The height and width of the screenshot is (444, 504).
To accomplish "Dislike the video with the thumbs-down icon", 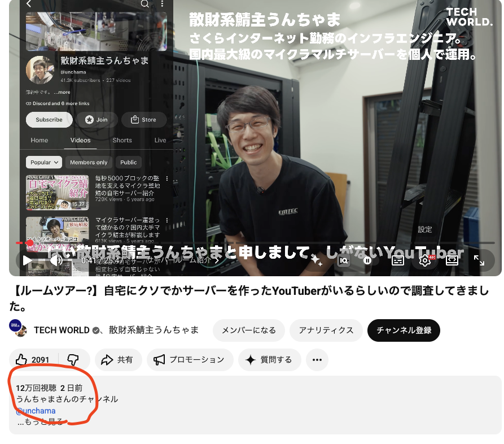I will (x=73, y=359).
